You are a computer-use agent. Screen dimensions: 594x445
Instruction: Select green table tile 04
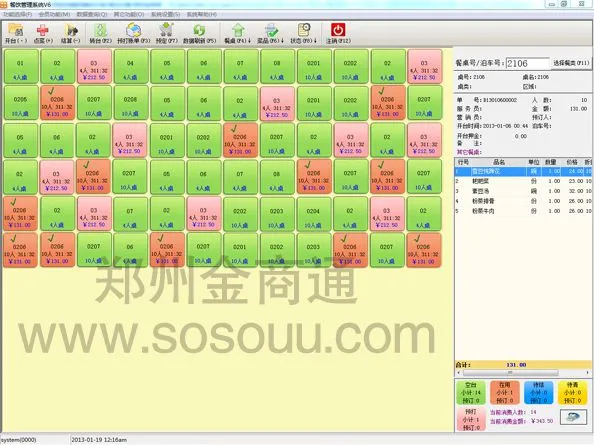click(x=131, y=66)
